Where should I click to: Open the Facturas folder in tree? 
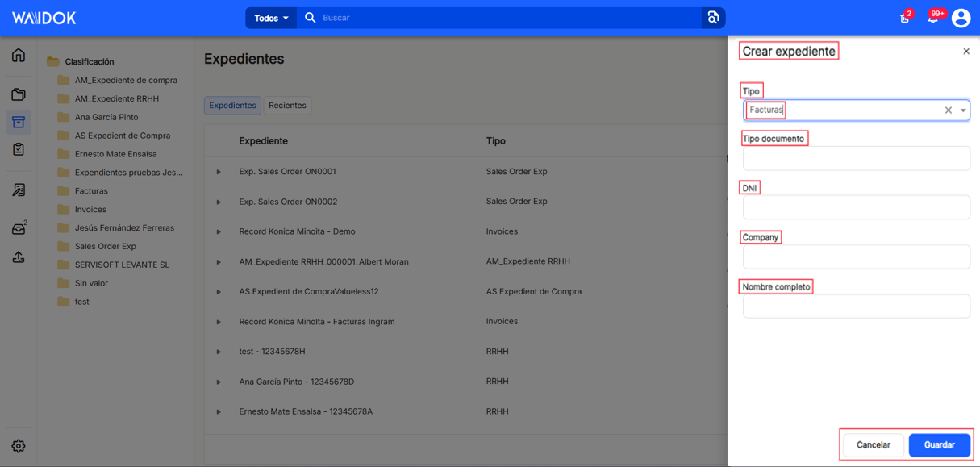point(82,191)
